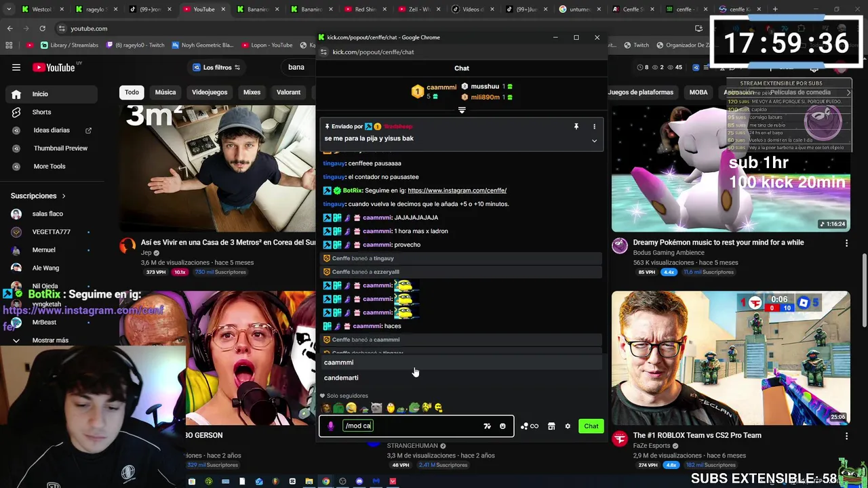Open Chrome apps grid in bookmarks bar
The image size is (868, 488).
click(x=9, y=45)
